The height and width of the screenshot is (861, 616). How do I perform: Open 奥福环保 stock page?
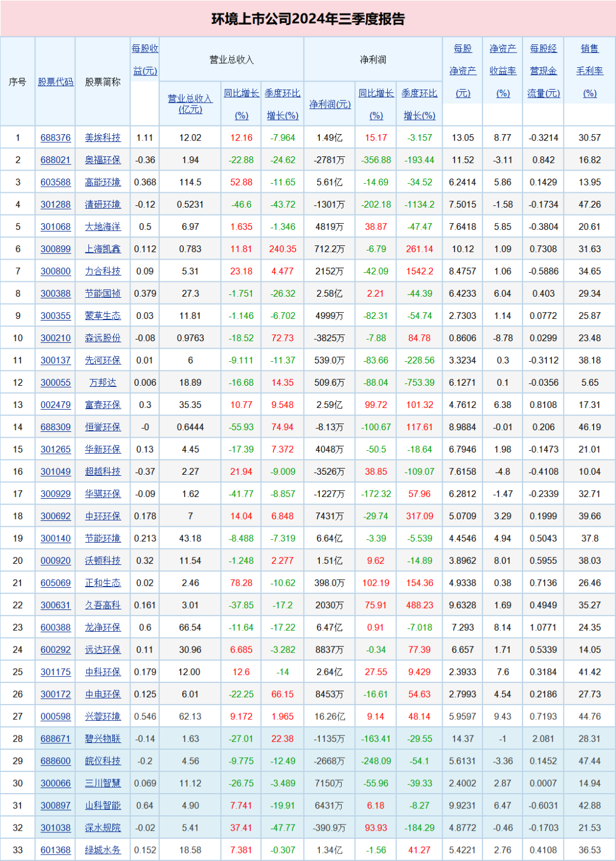pyautogui.click(x=103, y=160)
